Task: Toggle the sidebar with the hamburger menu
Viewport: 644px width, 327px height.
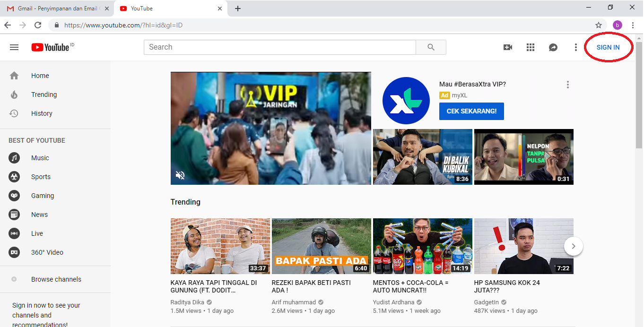Action: coord(14,47)
